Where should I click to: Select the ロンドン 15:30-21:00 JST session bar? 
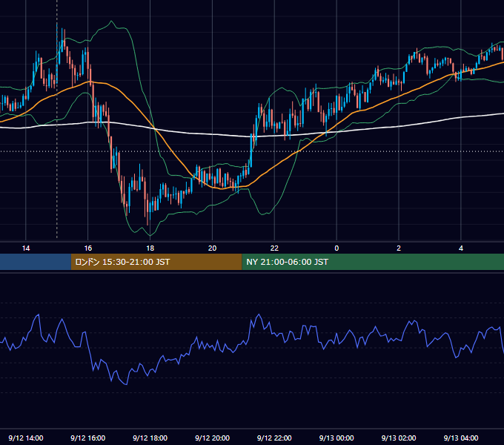156,262
